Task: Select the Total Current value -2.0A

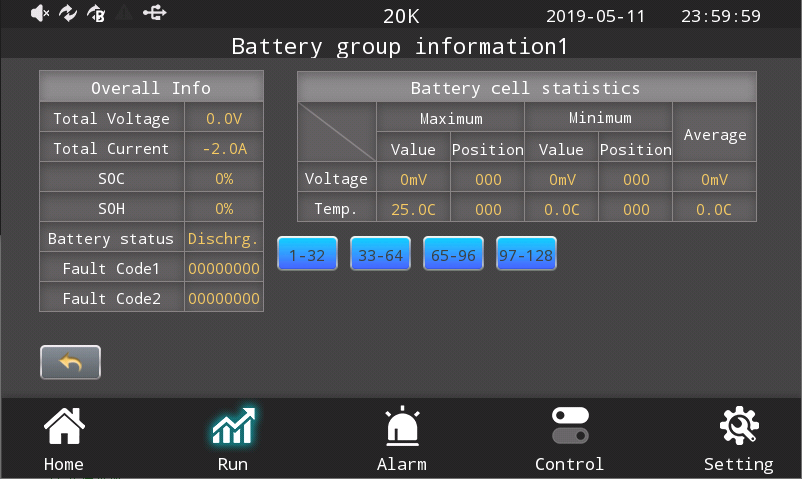Action: coord(224,149)
